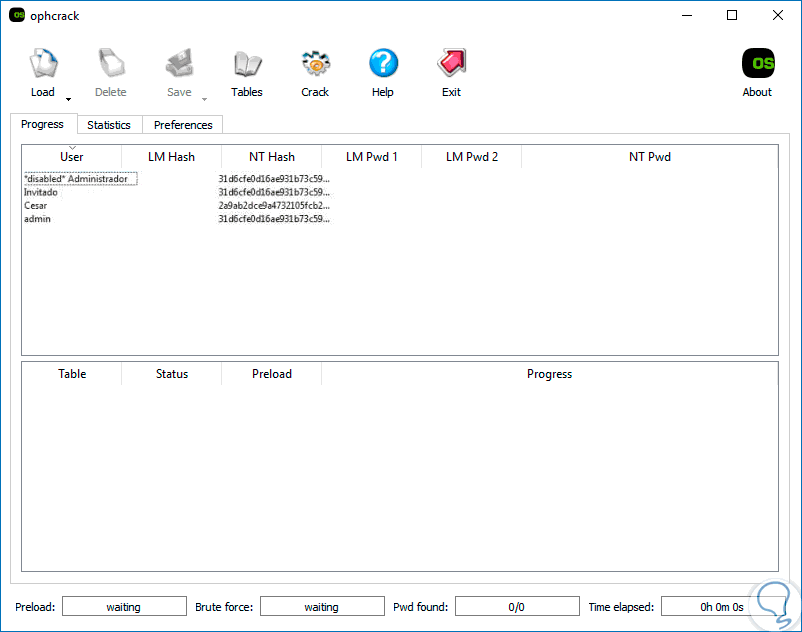Expand the Save dropdown arrow
The height and width of the screenshot is (632, 802).
pos(204,99)
